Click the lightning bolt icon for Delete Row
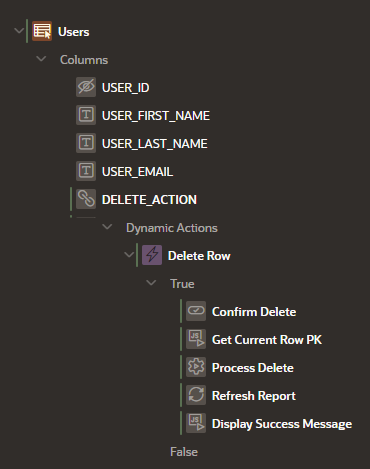Screen dimensions: 370x469 [x=152, y=255]
